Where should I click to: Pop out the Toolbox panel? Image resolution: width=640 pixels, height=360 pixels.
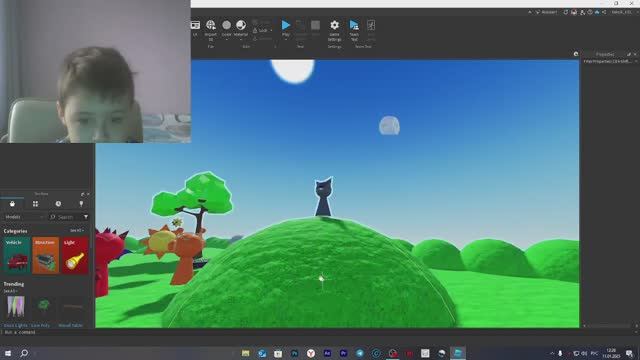(x=82, y=194)
